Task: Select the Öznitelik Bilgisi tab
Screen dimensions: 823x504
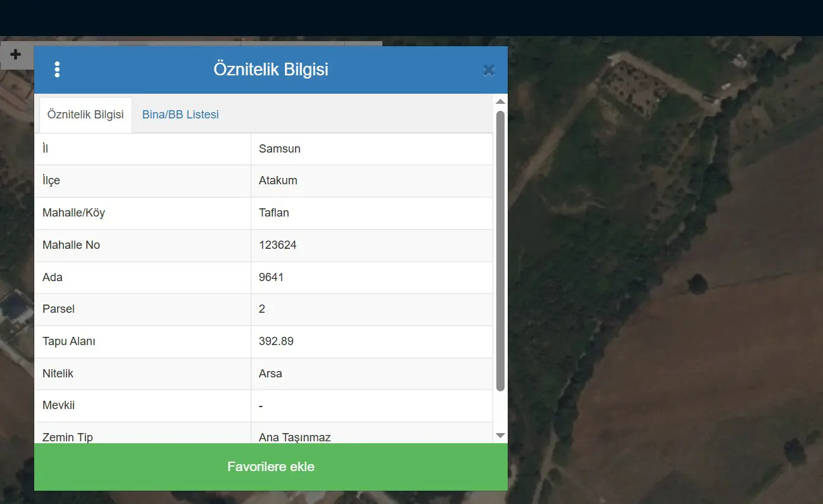Action: pos(85,115)
